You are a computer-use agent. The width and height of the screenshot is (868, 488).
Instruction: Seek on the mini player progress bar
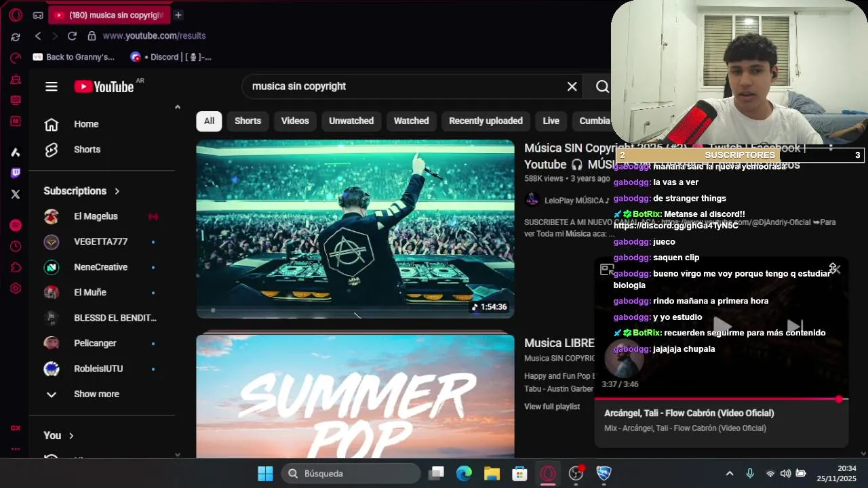722,399
